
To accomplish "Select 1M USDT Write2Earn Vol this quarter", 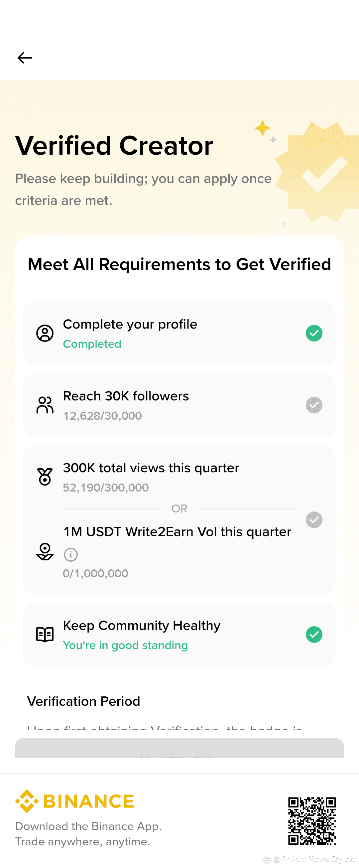I will [177, 532].
